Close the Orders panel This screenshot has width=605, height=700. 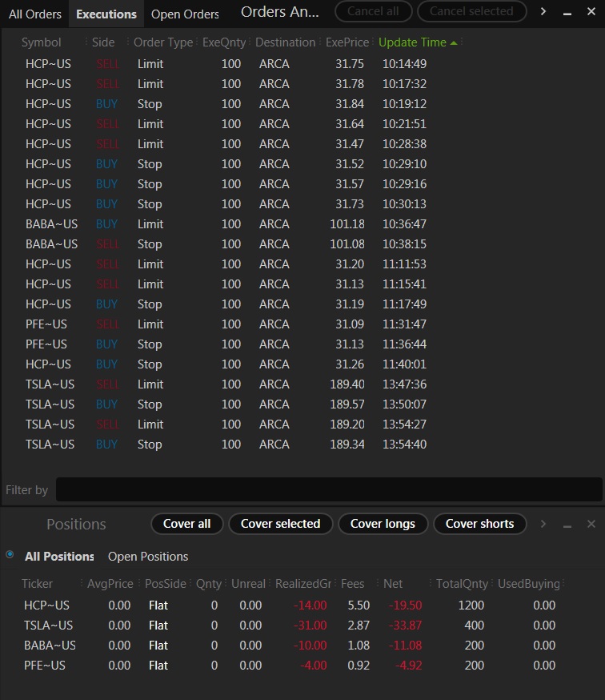coord(591,11)
